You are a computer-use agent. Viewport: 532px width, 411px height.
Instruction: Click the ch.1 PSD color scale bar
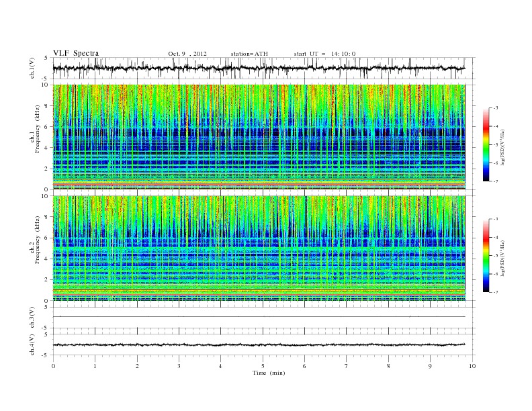point(486,145)
